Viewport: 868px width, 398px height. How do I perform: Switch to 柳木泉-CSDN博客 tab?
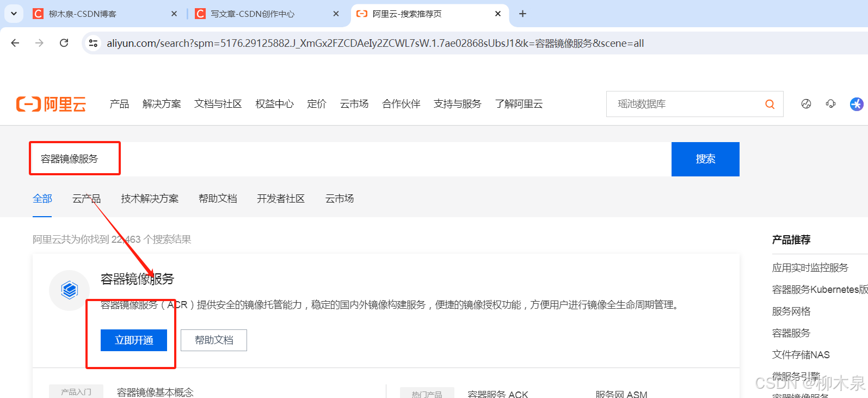[x=103, y=14]
